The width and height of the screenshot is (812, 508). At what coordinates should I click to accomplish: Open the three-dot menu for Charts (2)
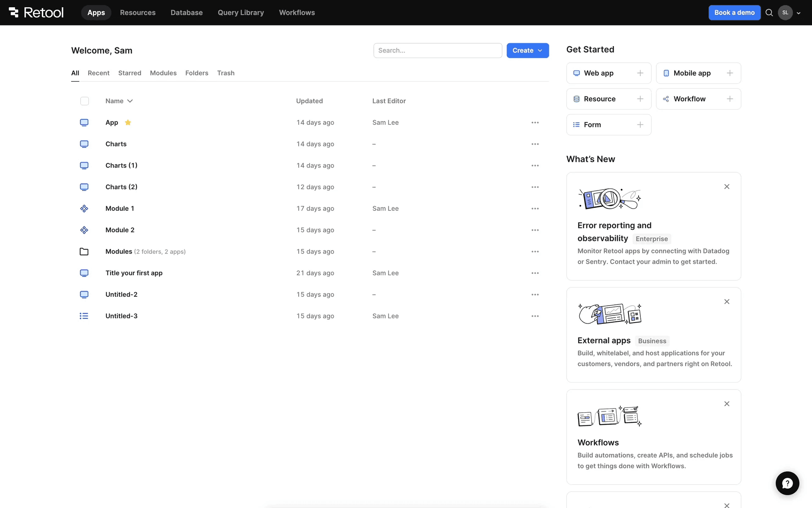535,187
